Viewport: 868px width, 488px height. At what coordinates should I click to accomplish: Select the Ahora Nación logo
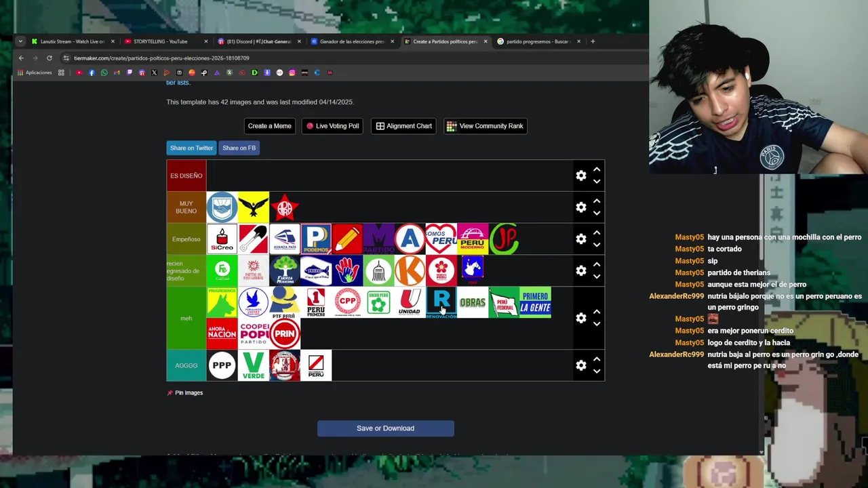[222, 333]
